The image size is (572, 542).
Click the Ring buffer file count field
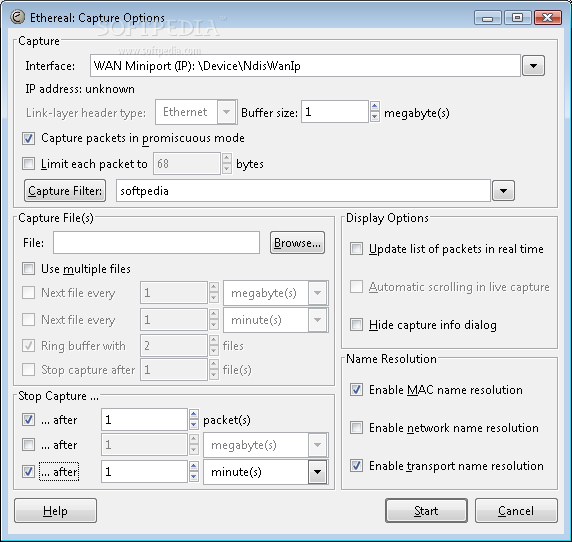(174, 345)
